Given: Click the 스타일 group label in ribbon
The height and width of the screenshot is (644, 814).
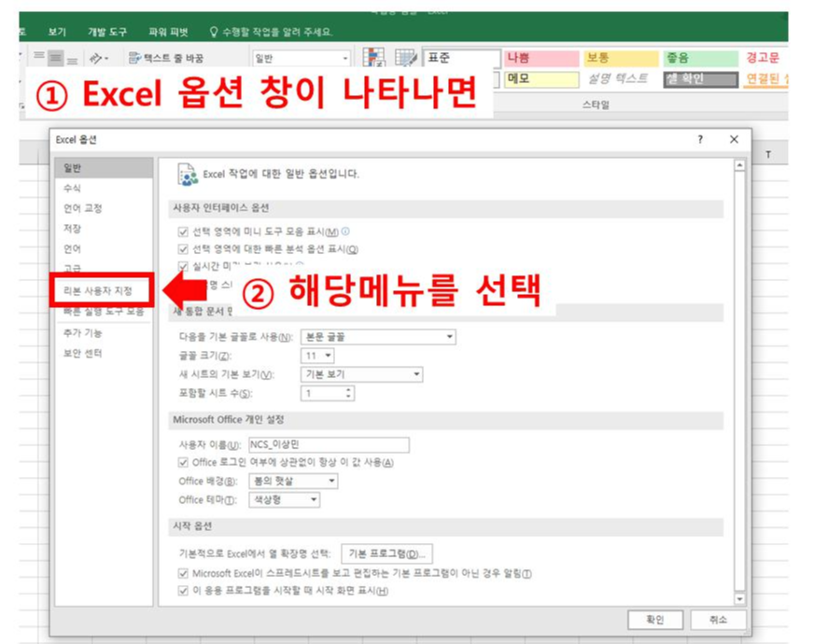Looking at the screenshot, I should click(596, 105).
